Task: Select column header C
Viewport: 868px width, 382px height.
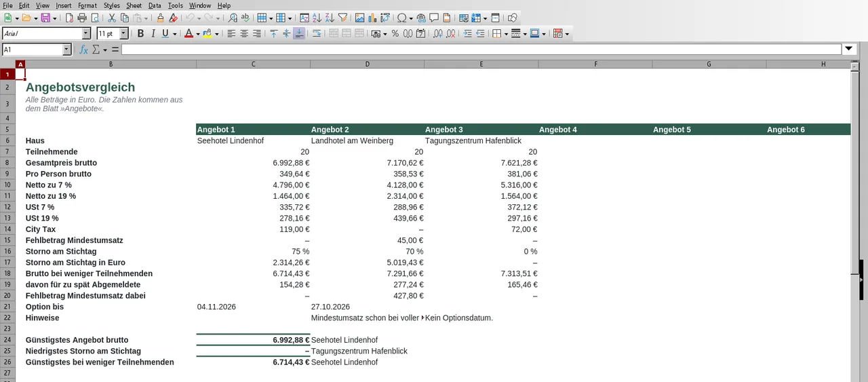Action: (x=253, y=64)
